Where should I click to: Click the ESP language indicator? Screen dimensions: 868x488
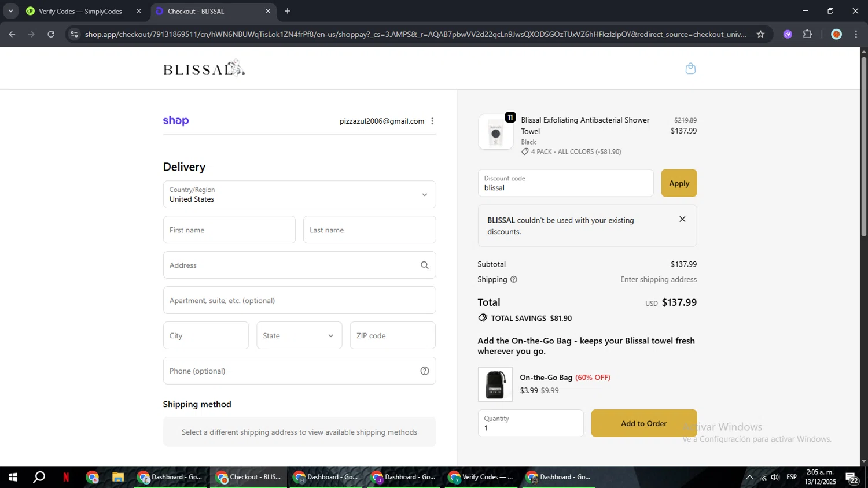click(x=792, y=477)
